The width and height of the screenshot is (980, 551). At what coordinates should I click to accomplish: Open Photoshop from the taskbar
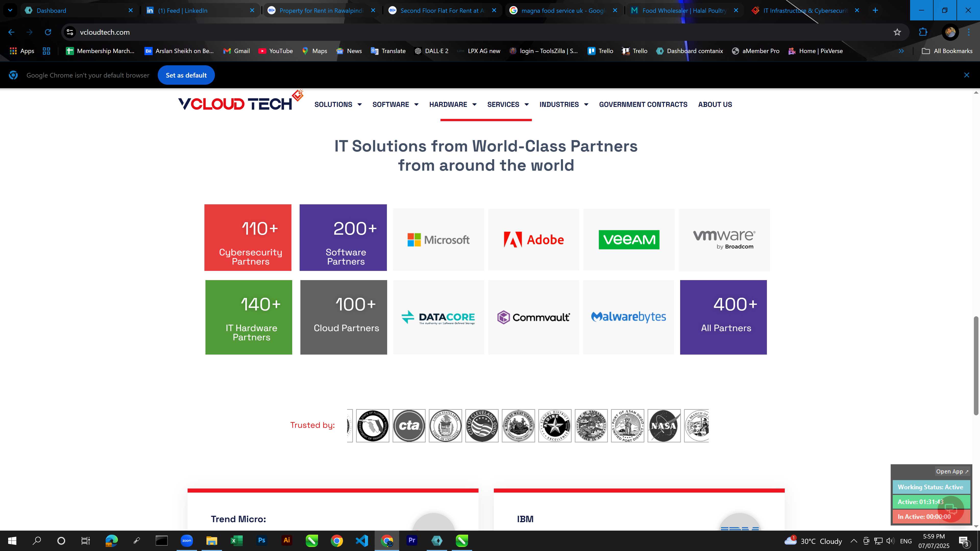(x=261, y=540)
